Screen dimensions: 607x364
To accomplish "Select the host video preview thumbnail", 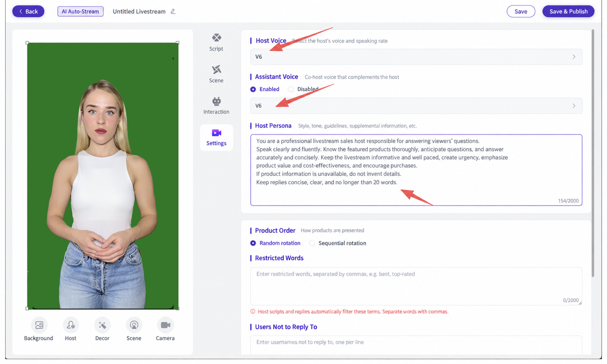I will click(103, 176).
